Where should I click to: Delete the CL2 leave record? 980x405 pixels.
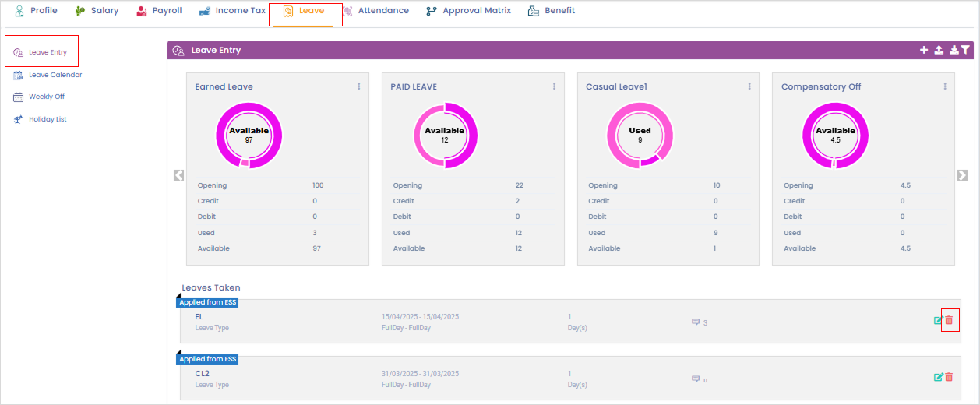[x=949, y=377]
